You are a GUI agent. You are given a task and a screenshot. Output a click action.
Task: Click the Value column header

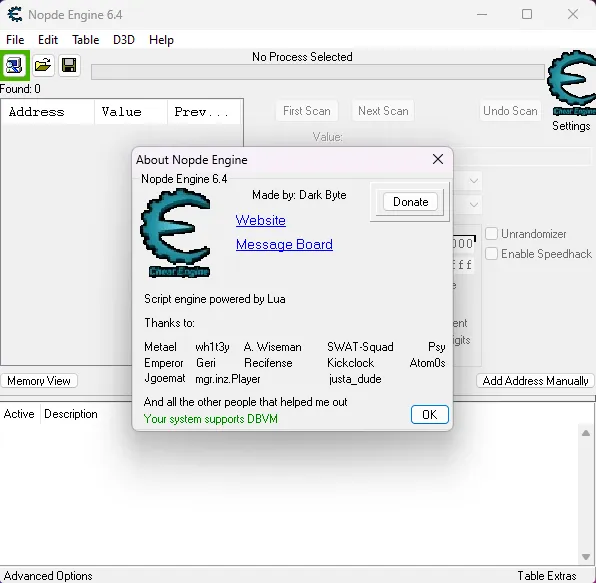coord(131,112)
